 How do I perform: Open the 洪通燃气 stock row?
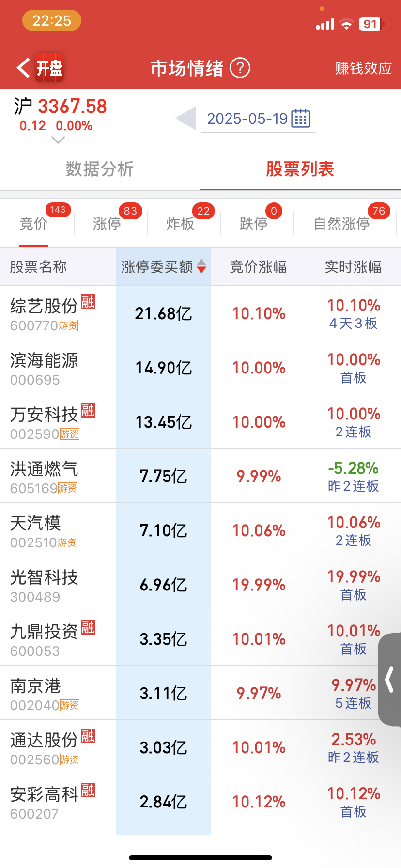click(x=200, y=476)
